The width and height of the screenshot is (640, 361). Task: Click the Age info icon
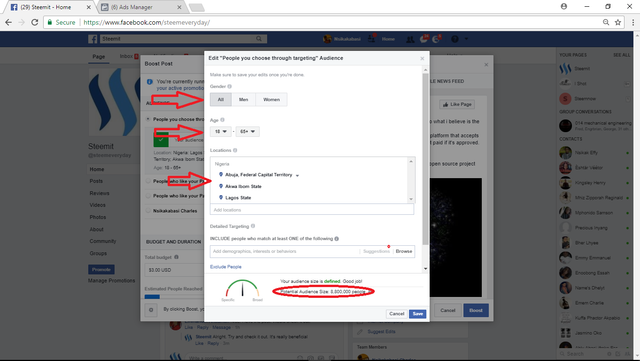(222, 120)
